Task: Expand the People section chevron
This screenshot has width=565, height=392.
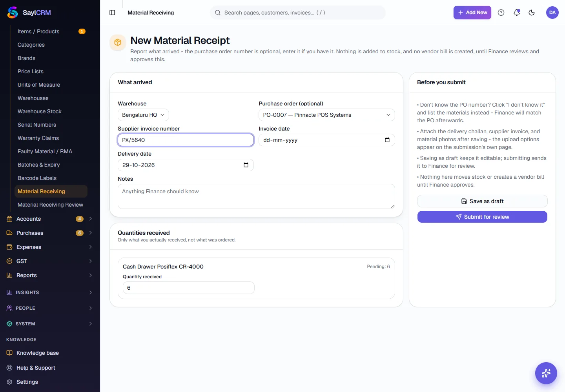Action: pos(91,308)
